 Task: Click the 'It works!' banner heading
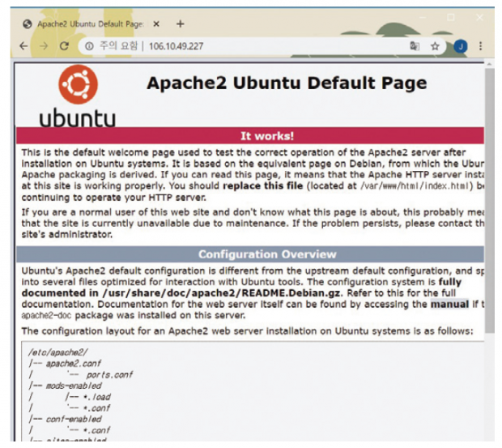[x=267, y=136]
